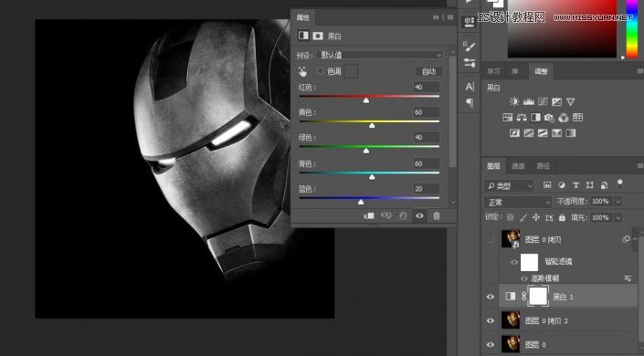The height and width of the screenshot is (356, 644).
Task: Select the layer mask icon in Properties
Action: coord(318,36)
